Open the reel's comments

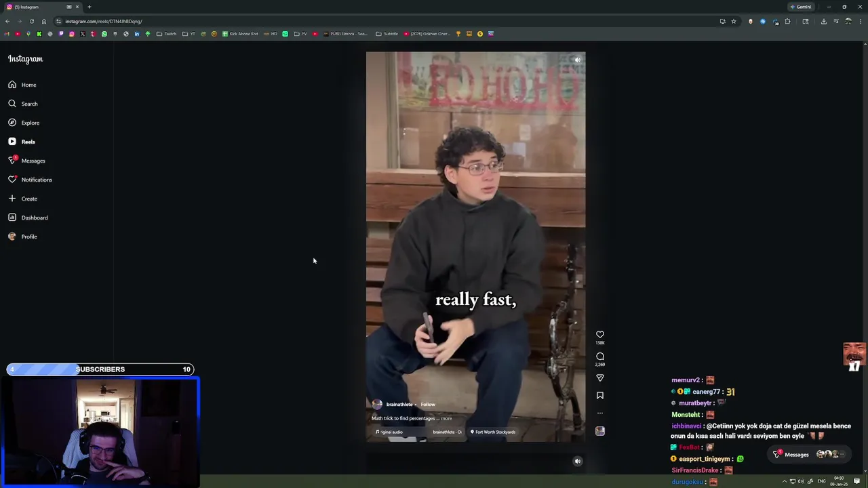600,357
